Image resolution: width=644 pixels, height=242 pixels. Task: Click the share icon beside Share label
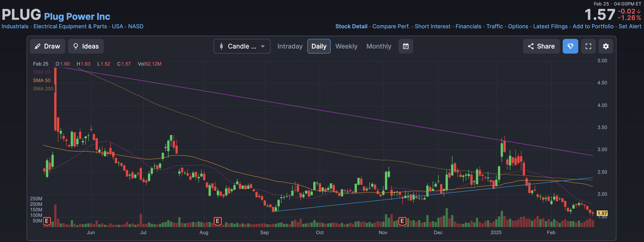531,46
